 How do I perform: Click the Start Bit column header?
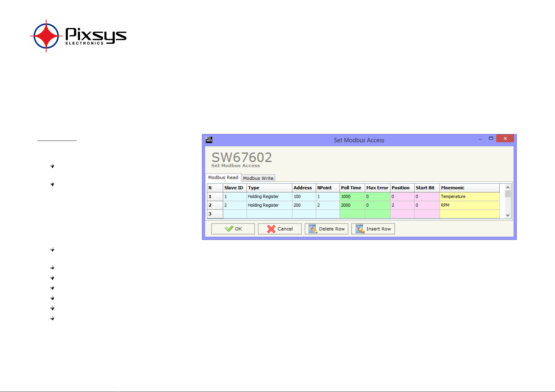tap(427, 188)
